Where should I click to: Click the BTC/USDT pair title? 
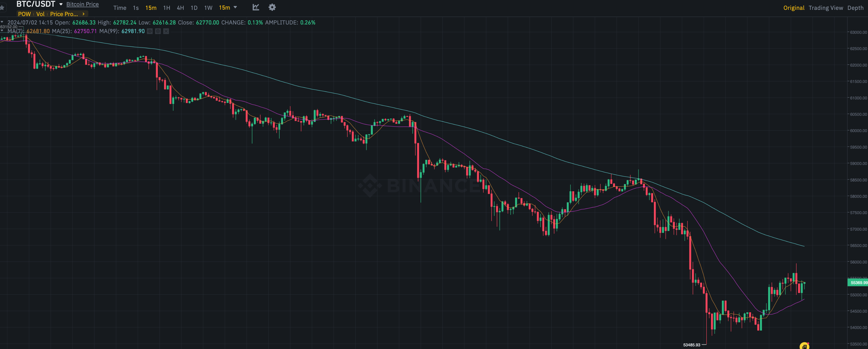point(36,4)
